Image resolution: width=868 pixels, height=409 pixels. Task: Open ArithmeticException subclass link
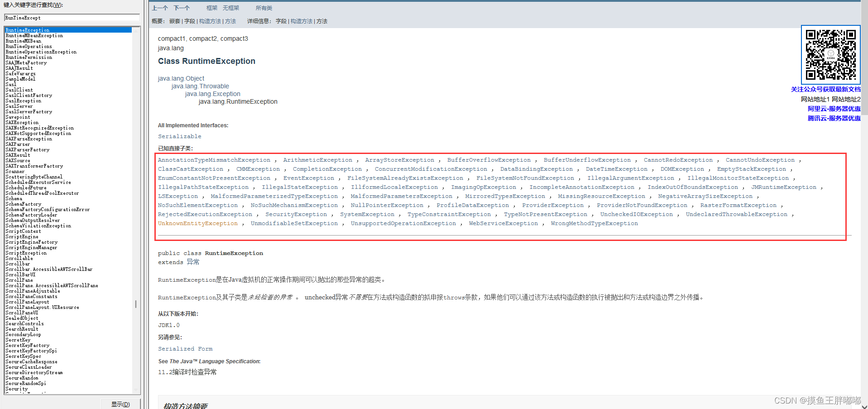coord(318,160)
